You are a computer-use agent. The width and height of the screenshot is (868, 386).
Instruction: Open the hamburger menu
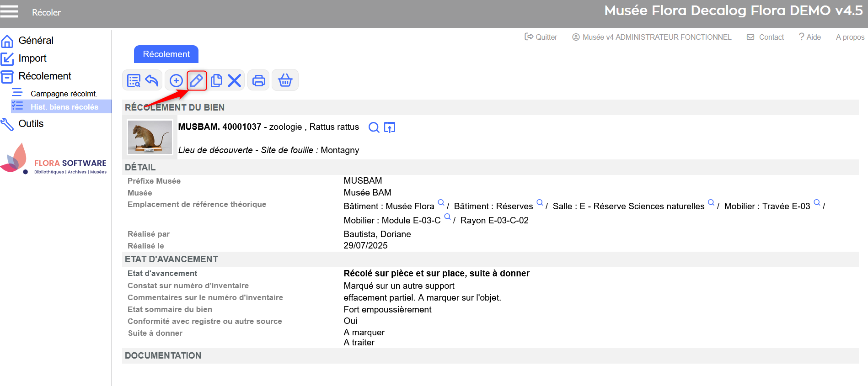point(9,11)
